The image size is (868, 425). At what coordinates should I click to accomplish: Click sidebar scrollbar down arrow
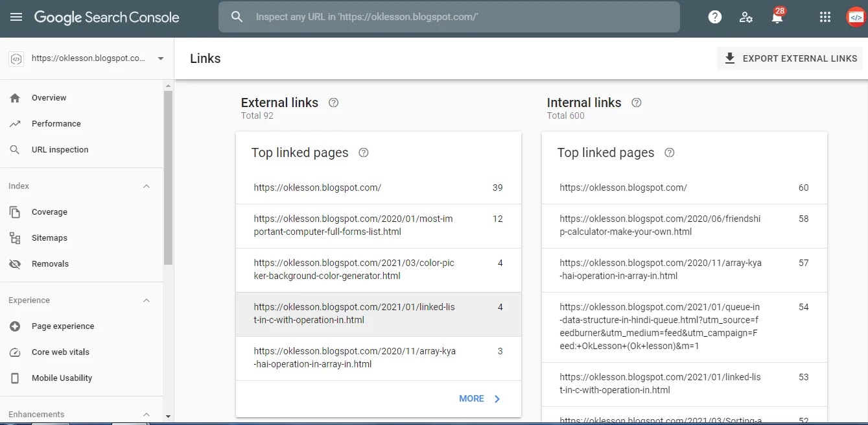coord(169,416)
